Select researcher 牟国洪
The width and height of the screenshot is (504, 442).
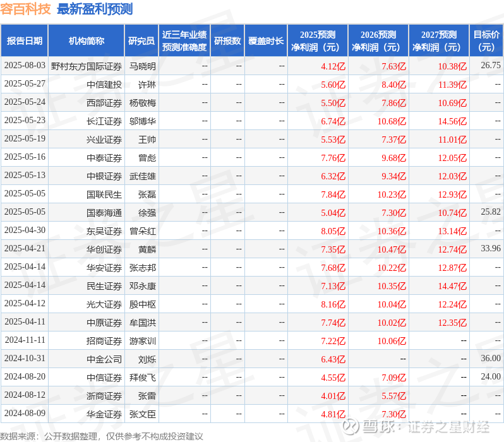click(143, 323)
